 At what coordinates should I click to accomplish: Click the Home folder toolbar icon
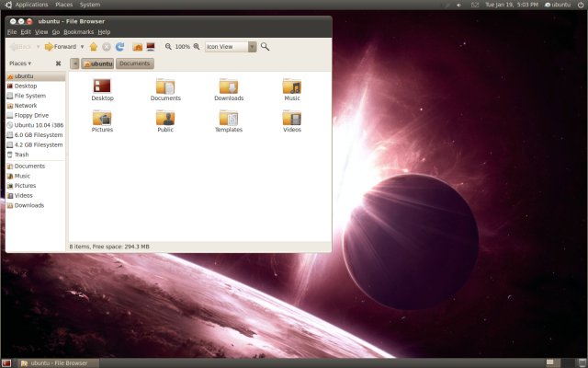pyautogui.click(x=137, y=46)
